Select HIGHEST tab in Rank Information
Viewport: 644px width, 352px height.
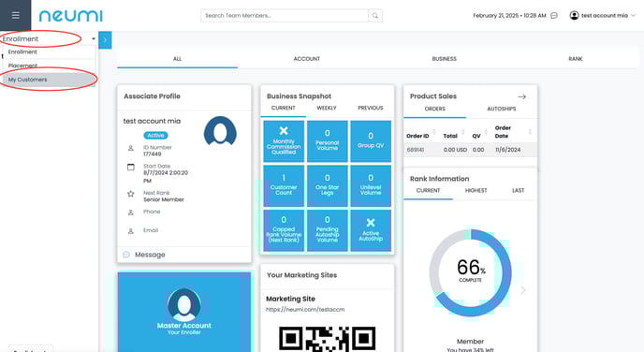(476, 191)
